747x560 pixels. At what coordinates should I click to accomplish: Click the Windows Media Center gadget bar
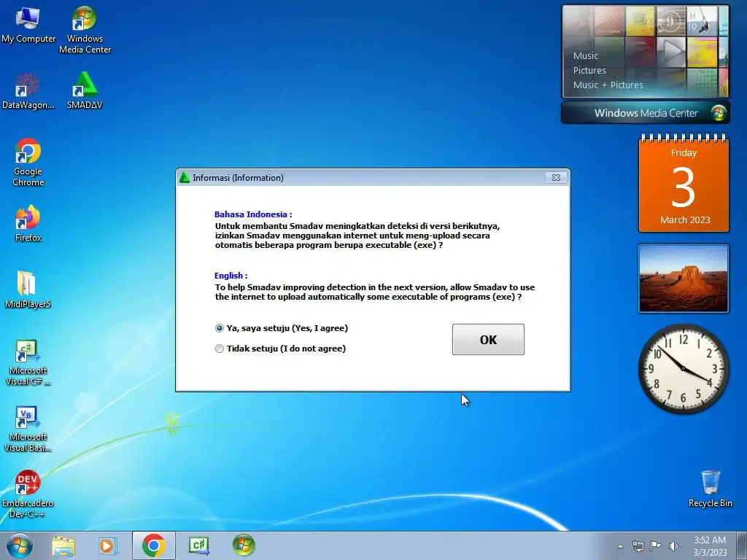coord(646,113)
